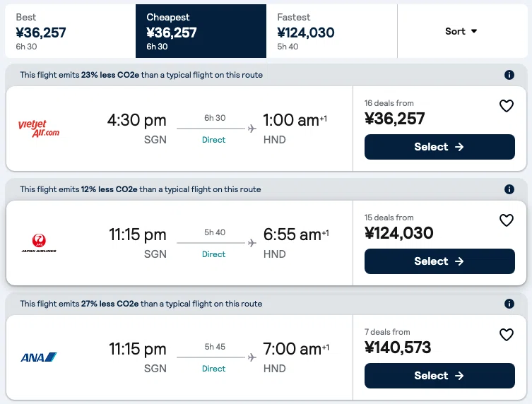
Task: Switch to the Best tab
Action: point(70,31)
